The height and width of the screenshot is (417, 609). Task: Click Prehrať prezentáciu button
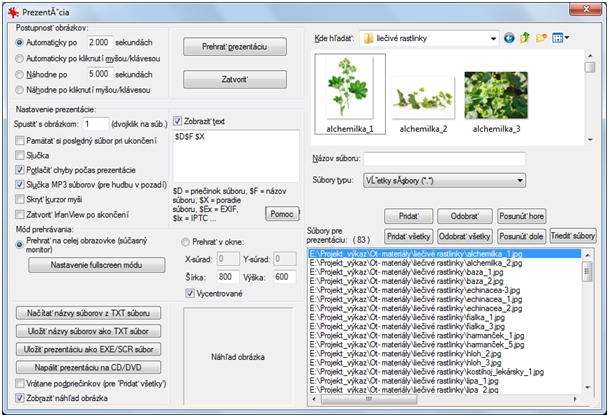coord(235,47)
